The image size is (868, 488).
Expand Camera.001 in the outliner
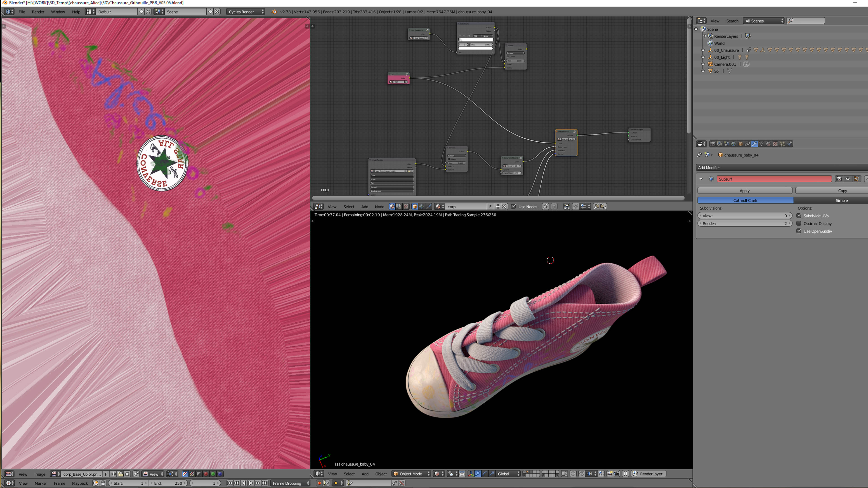click(x=703, y=64)
